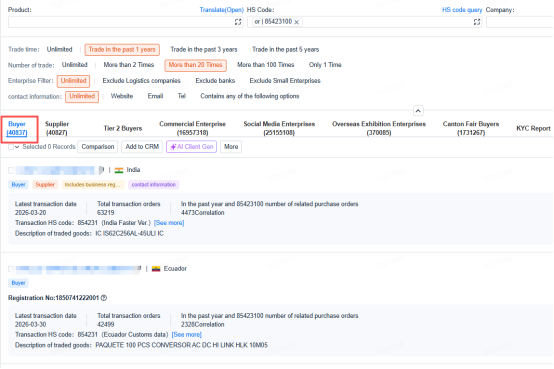Image resolution: width=554 pixels, height=369 pixels.
Task: Select Exclude Small Enterprises filter
Action: [x=285, y=81]
